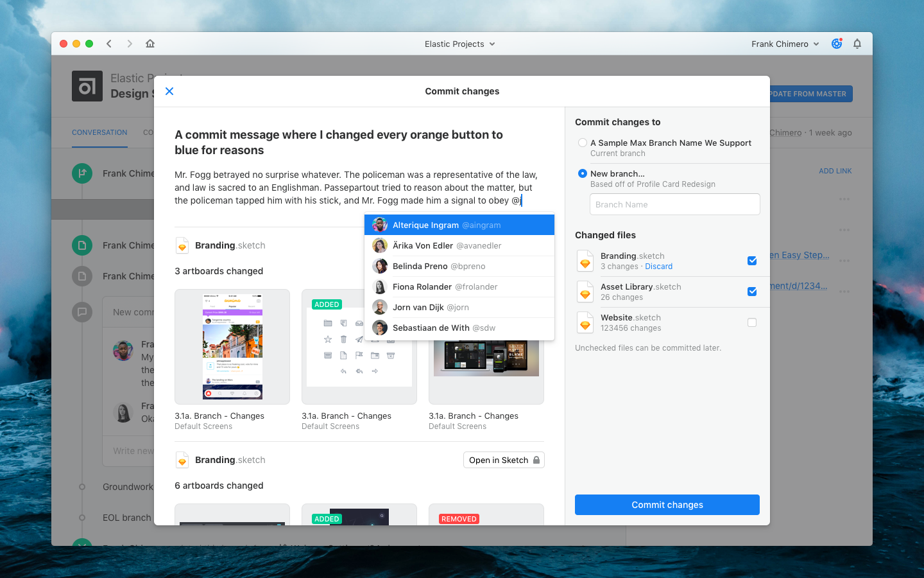The width and height of the screenshot is (924, 578).
Task: Focus the Branch Name input field
Action: 675,204
